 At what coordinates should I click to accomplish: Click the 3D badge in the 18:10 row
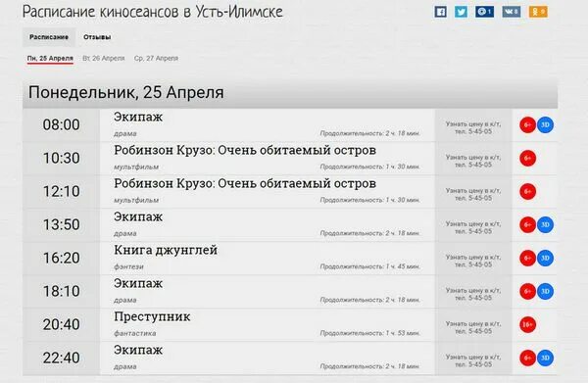[x=545, y=292]
